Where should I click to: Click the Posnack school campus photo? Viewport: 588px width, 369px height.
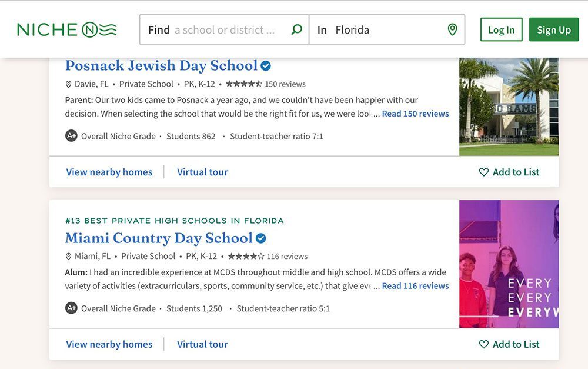(x=509, y=107)
